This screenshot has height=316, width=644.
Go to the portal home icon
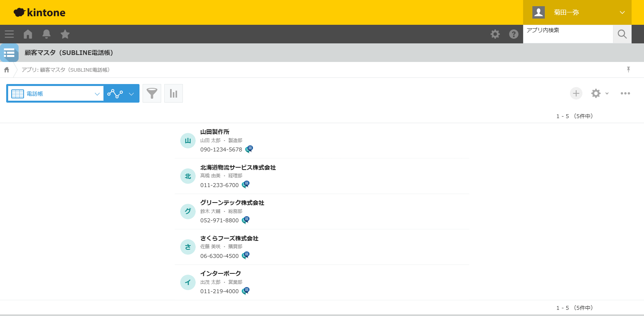pos(28,34)
